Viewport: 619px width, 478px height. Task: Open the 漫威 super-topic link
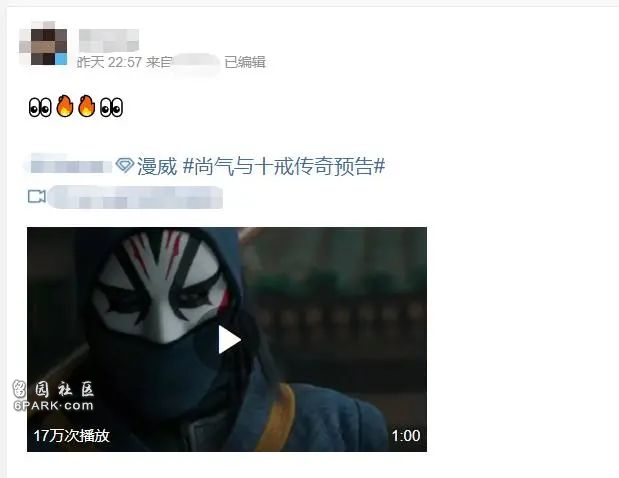(157, 166)
